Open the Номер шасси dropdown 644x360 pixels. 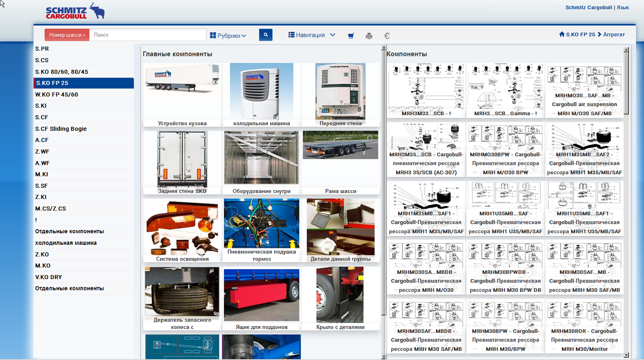[x=67, y=35]
